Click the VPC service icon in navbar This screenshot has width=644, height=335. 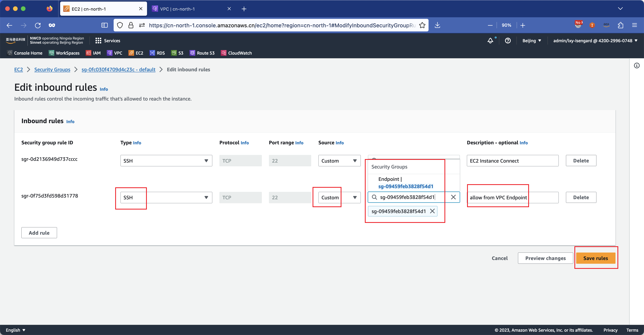pos(109,53)
